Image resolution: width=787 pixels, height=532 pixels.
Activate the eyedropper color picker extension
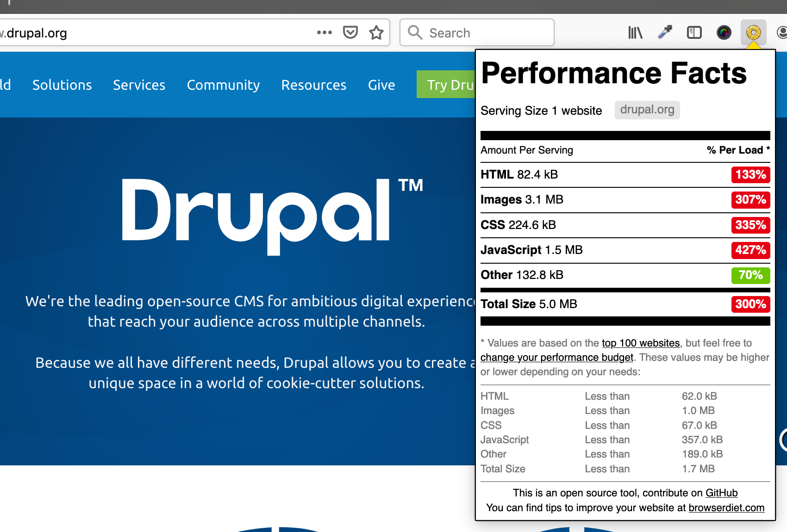[x=665, y=32]
